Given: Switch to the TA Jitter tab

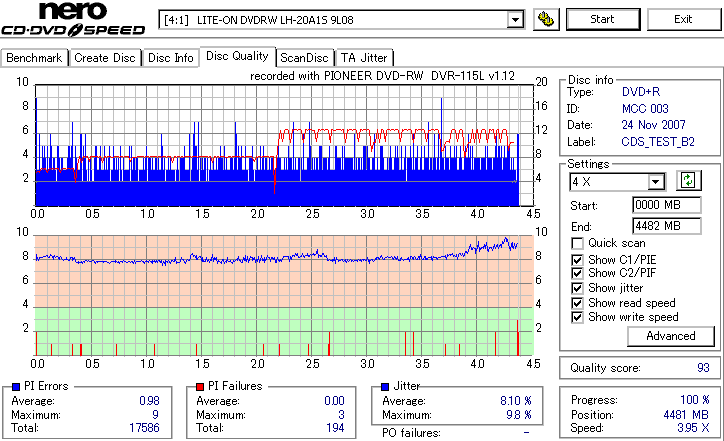Looking at the screenshot, I should 364,58.
